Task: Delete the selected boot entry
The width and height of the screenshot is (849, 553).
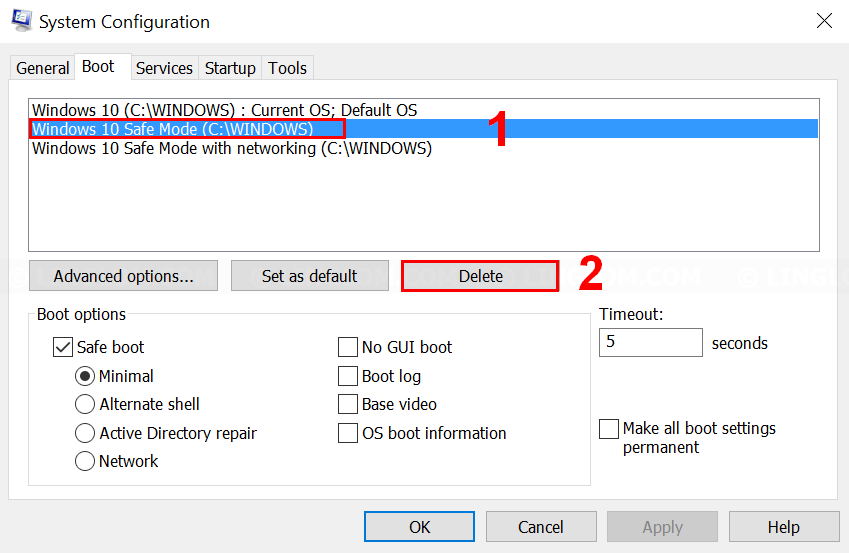Action: [x=480, y=276]
